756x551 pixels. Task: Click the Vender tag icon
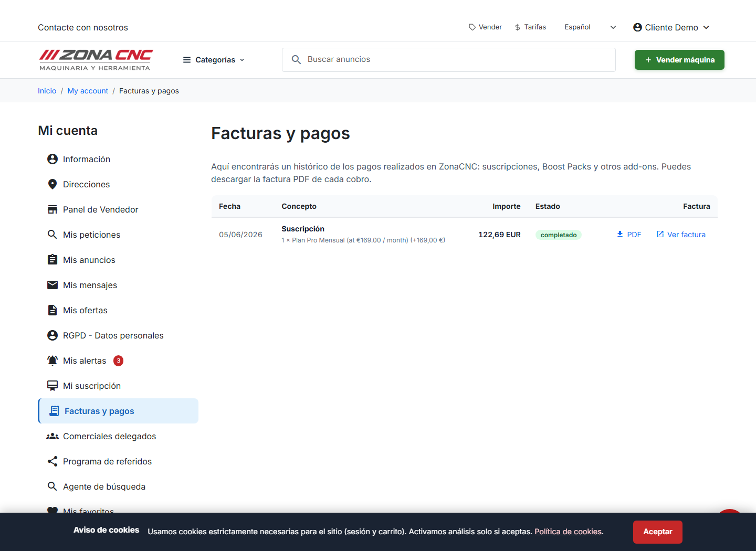click(x=472, y=27)
